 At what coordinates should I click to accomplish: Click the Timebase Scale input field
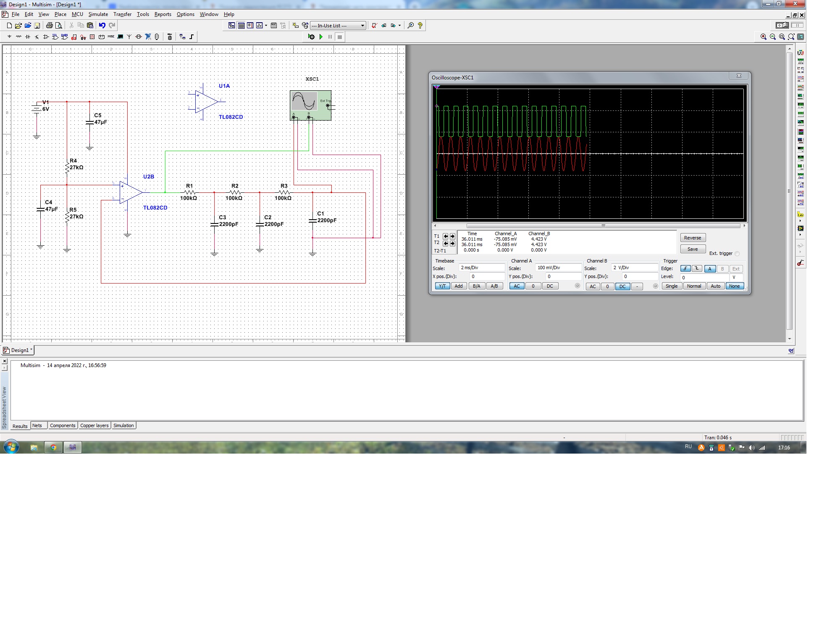pyautogui.click(x=481, y=268)
